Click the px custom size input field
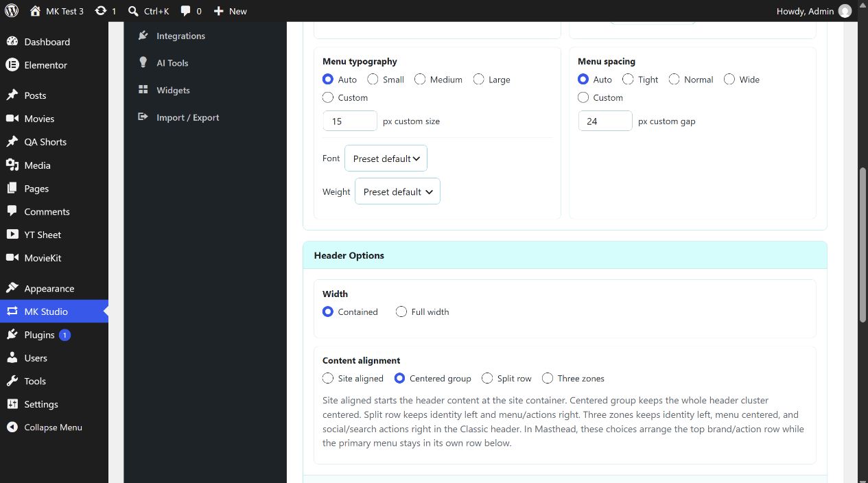 pyautogui.click(x=350, y=121)
